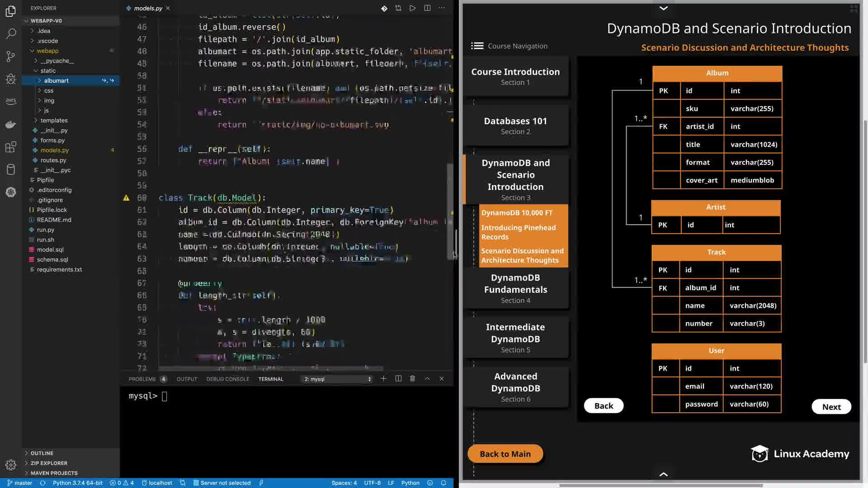Open routes.py in the explorer
Image resolution: width=868 pixels, height=488 pixels.
(53, 160)
